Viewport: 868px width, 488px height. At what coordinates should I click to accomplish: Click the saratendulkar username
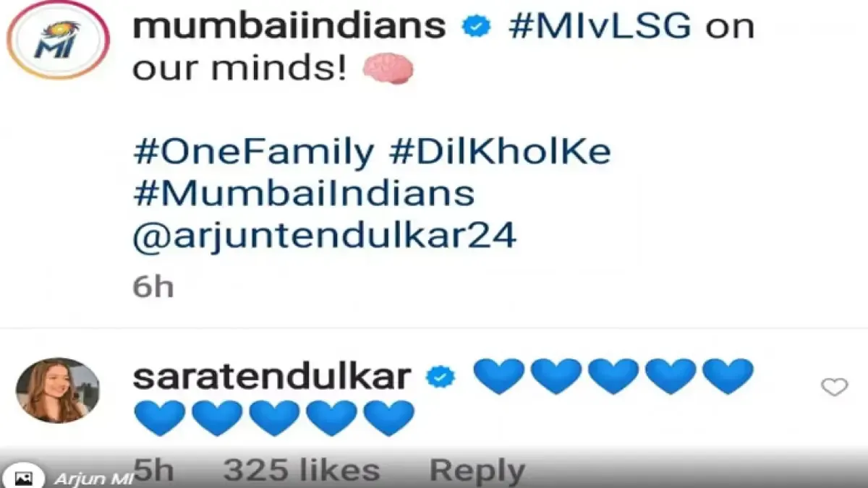coord(273,377)
